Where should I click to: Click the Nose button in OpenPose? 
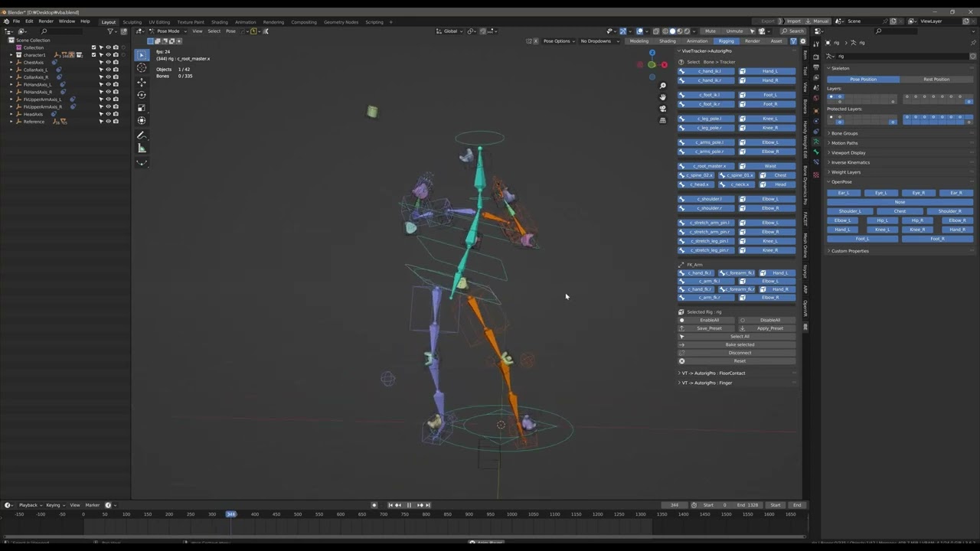(900, 202)
